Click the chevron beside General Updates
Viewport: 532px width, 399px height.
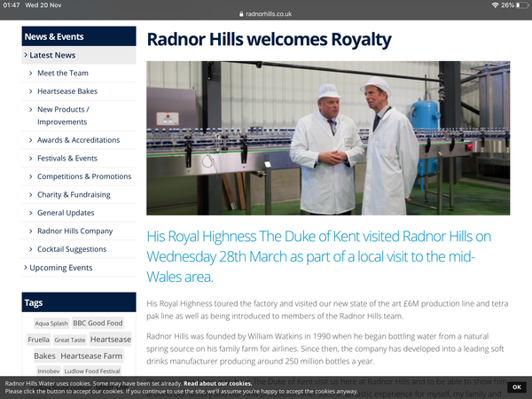[x=31, y=213]
